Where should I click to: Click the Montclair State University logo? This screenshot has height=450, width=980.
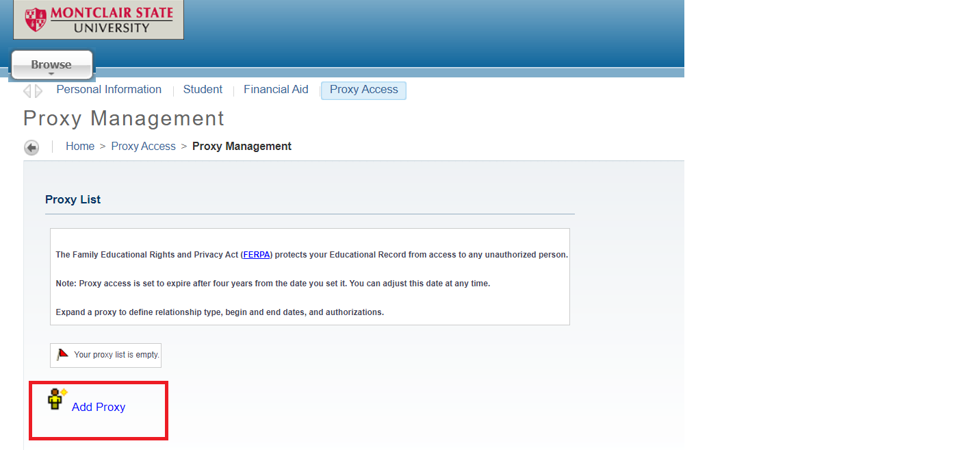(x=98, y=19)
